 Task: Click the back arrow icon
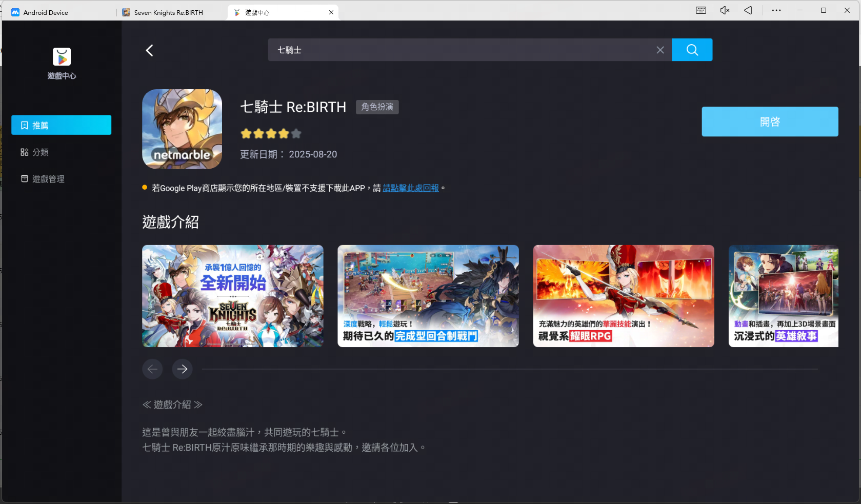pyautogui.click(x=149, y=50)
